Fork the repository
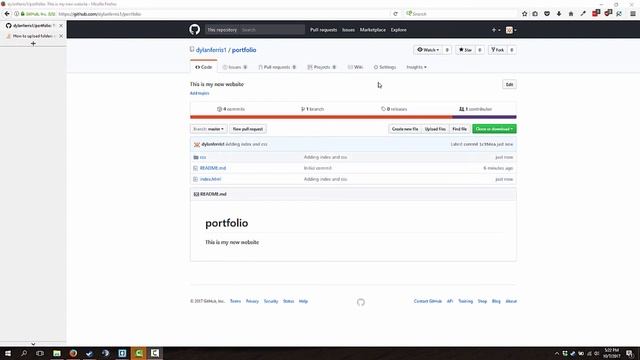Image resolution: width=640 pixels, height=360 pixels. [498, 50]
